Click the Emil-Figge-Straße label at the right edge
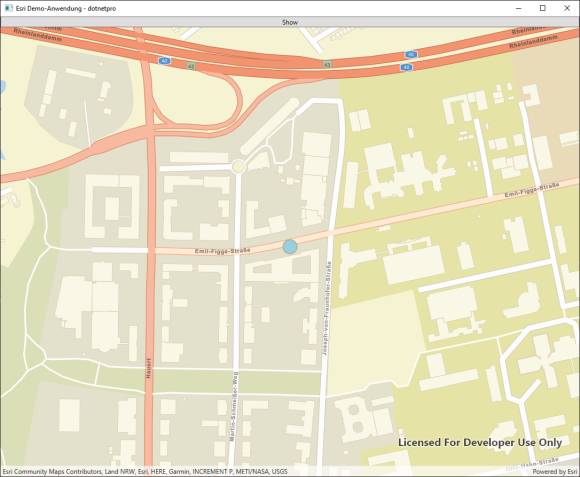 coord(532,190)
